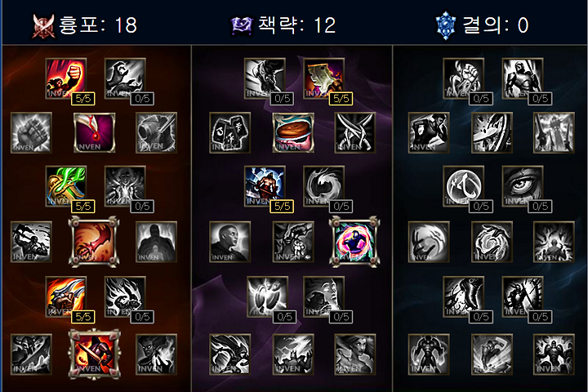Select the grayscale bald man portrait mastery
This screenshot has width=588, height=392.
[x=229, y=242]
